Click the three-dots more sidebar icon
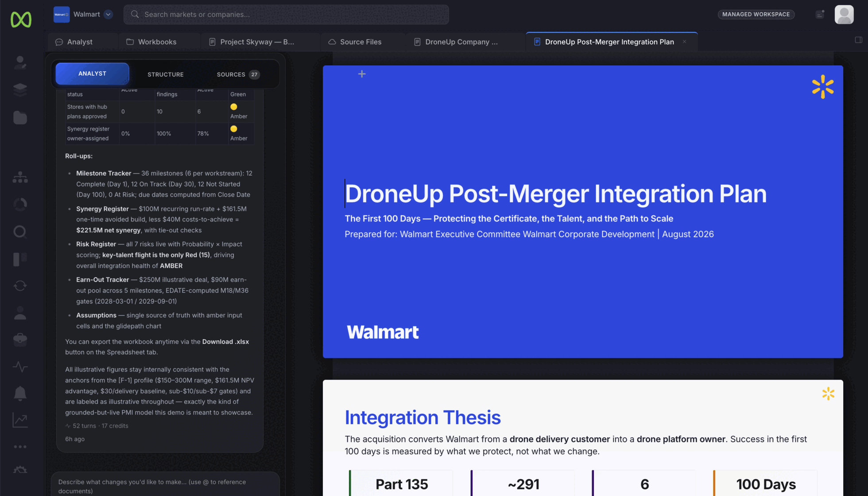 point(20,446)
